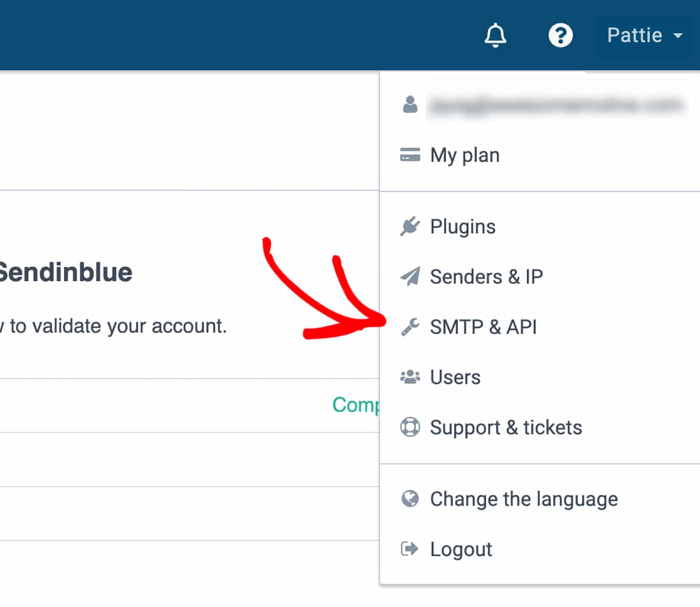Select the plug icon beside Plugins
Image resolution: width=700 pixels, height=607 pixels.
pos(410,226)
